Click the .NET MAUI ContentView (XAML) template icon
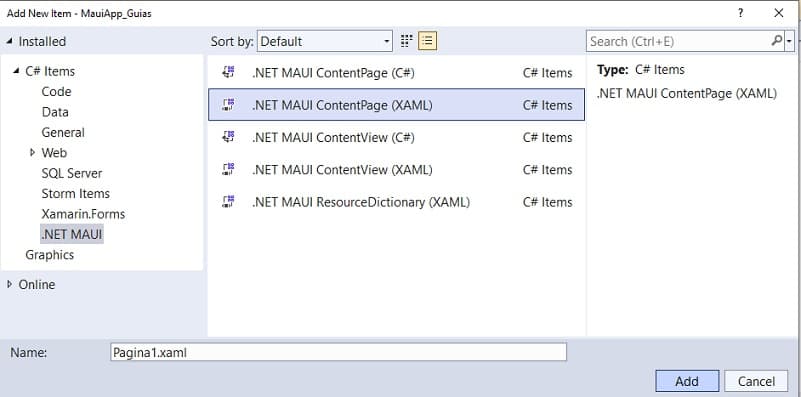The width and height of the screenshot is (801, 397). [x=228, y=169]
